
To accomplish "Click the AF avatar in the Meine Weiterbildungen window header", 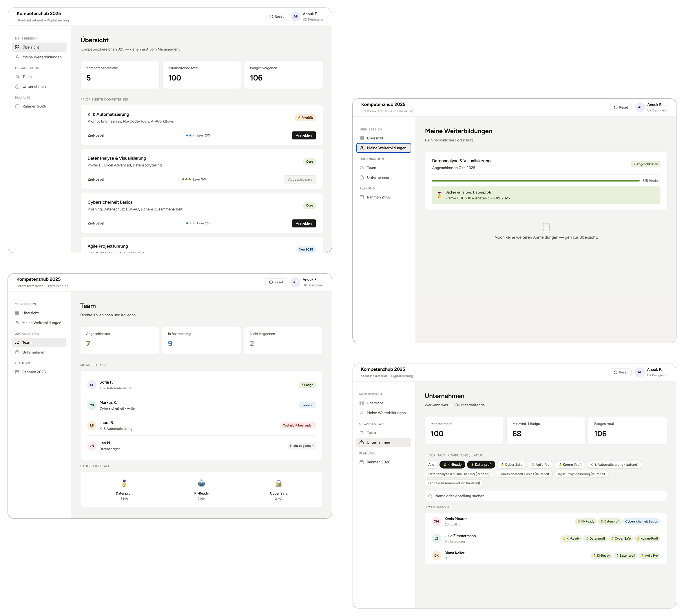I will pyautogui.click(x=640, y=107).
